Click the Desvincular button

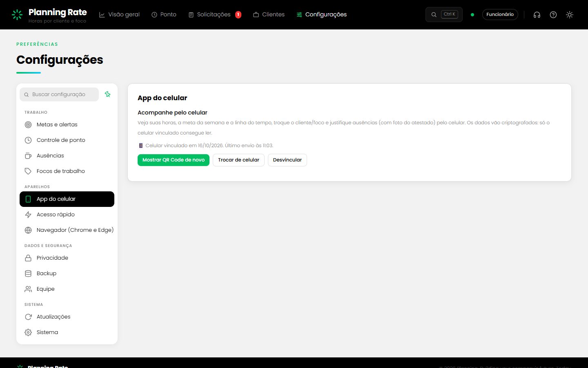pos(287,160)
